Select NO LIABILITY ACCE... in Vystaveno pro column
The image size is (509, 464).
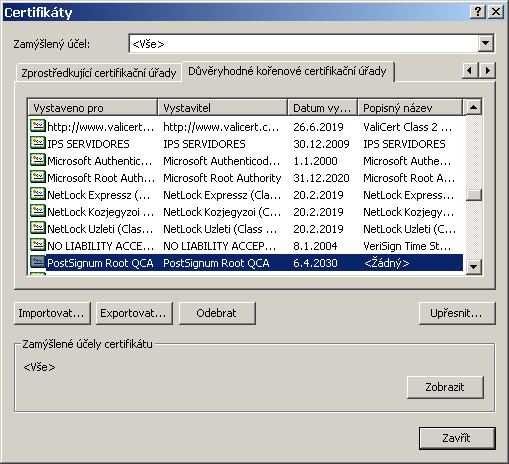pyautogui.click(x=100, y=246)
